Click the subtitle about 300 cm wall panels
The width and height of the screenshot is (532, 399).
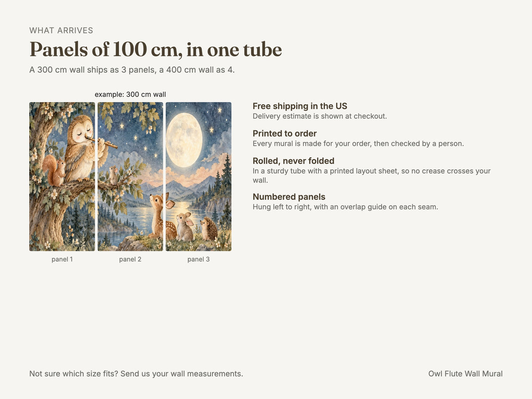[x=132, y=70]
